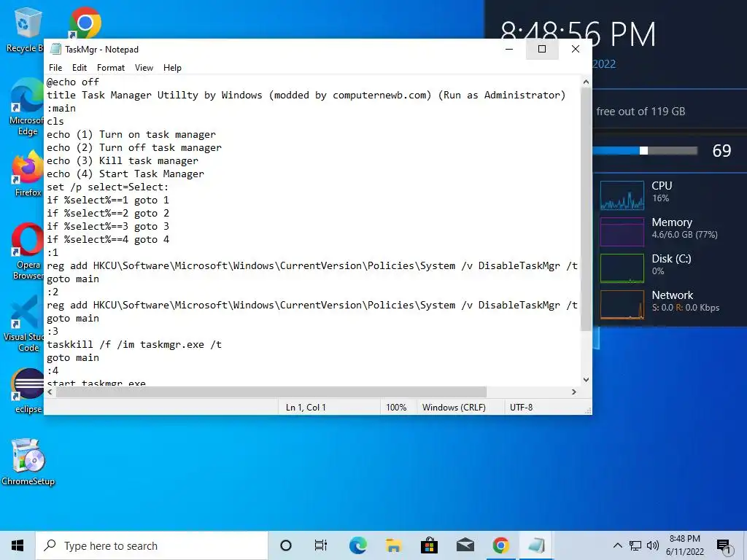Screen dimensions: 747x560
Task: Open the Firefox desktop shortcut
Action: coord(28,174)
